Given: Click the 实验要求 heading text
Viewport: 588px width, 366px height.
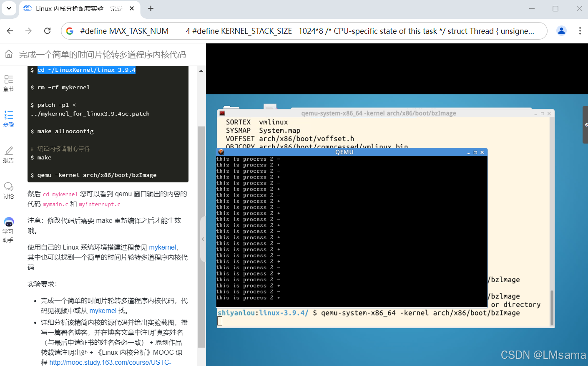Looking at the screenshot, I should pos(42,284).
